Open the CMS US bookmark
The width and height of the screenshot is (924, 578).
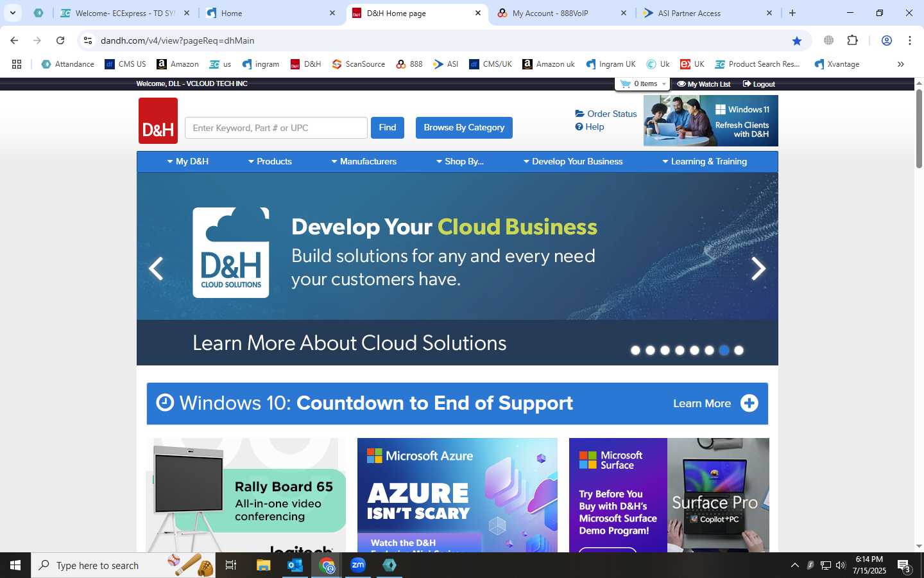125,64
